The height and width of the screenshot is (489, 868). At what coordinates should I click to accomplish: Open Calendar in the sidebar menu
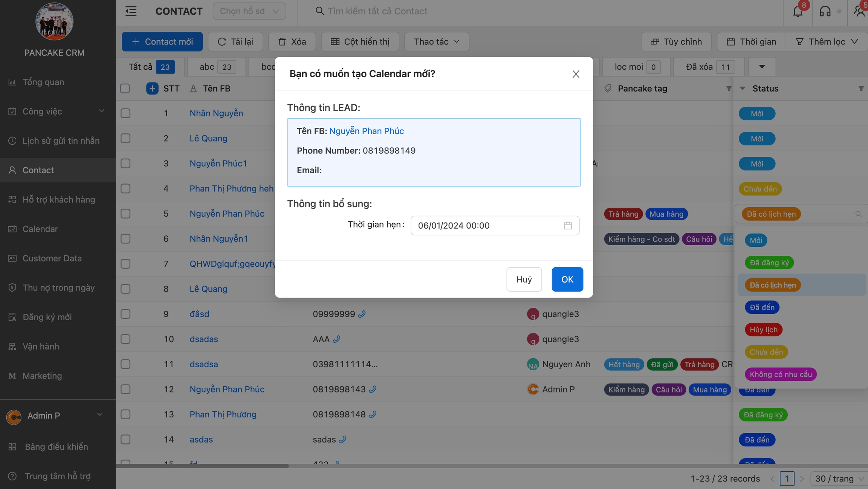[40, 229]
